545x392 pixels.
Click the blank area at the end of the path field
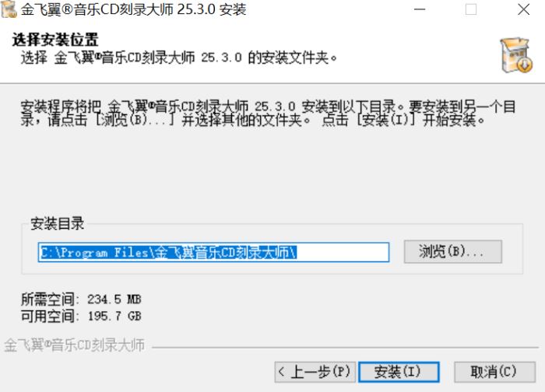(343, 253)
